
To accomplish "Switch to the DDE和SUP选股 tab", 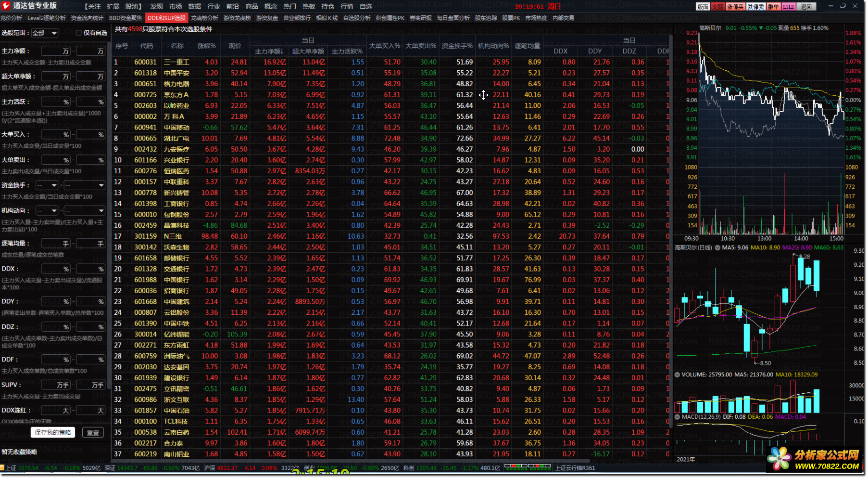I will coord(166,18).
